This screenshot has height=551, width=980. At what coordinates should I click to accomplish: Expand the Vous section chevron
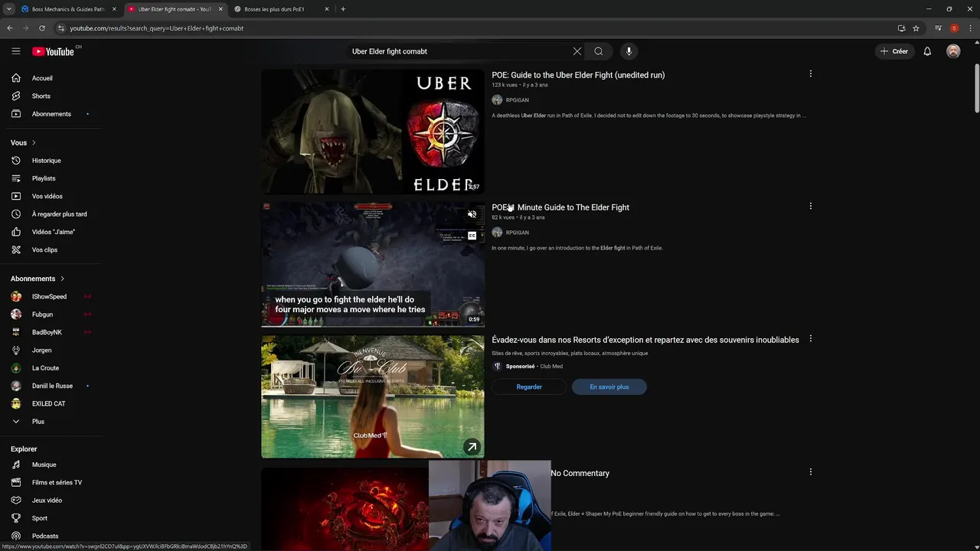[x=34, y=142]
